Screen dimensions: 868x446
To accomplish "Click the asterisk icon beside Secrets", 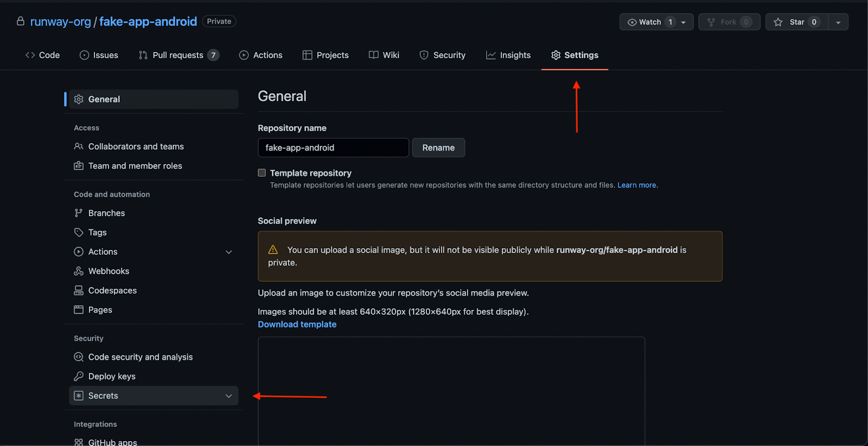I will click(x=79, y=396).
